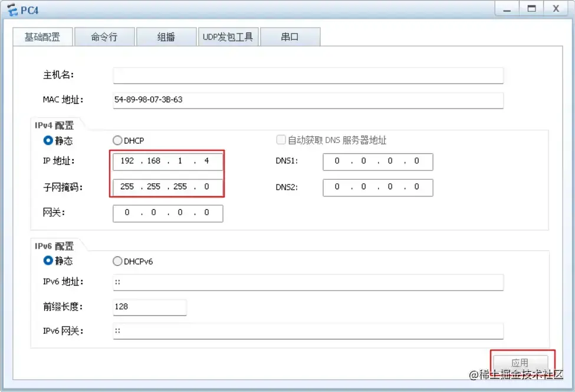Screen dimensions: 575x392
Task: Click the 主机名 input field
Action: click(308, 75)
